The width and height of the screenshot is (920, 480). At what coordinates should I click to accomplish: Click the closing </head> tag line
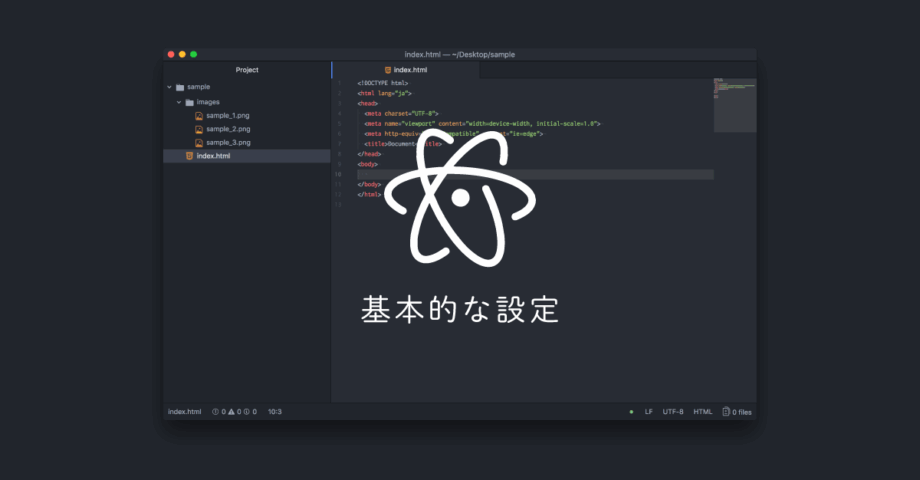(369, 154)
